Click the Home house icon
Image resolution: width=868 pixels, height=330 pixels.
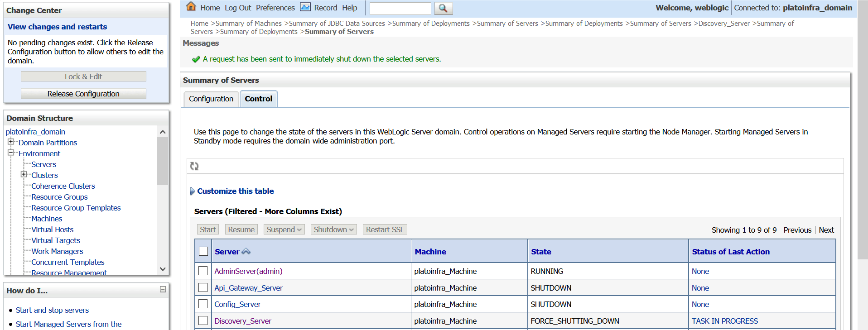(191, 7)
